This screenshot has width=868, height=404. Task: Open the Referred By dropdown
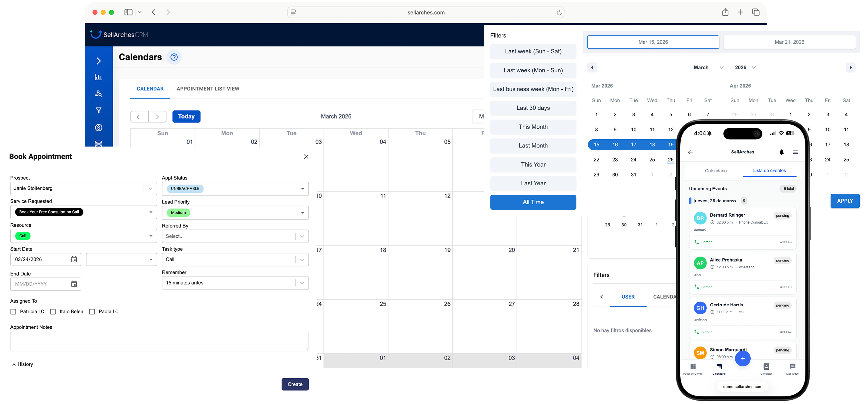(235, 236)
